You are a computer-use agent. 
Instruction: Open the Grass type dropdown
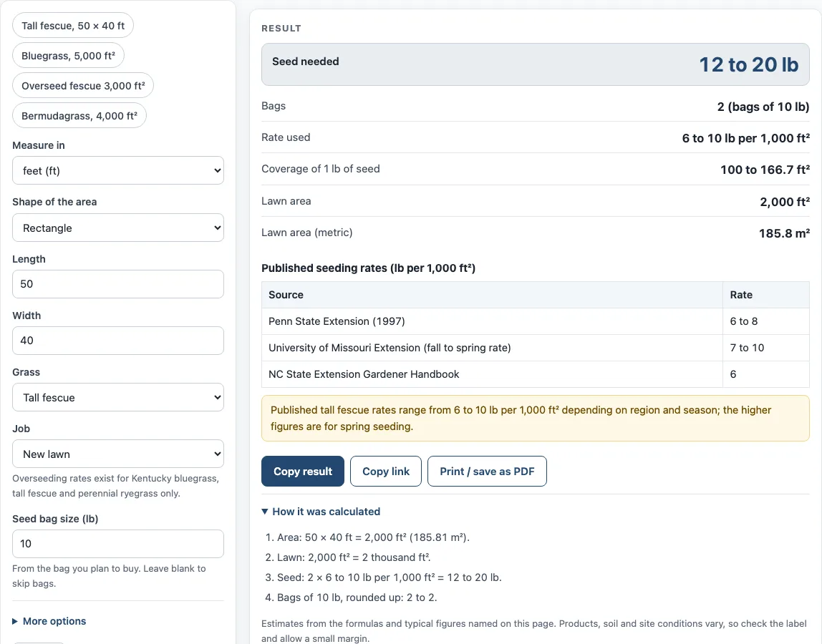(118, 397)
